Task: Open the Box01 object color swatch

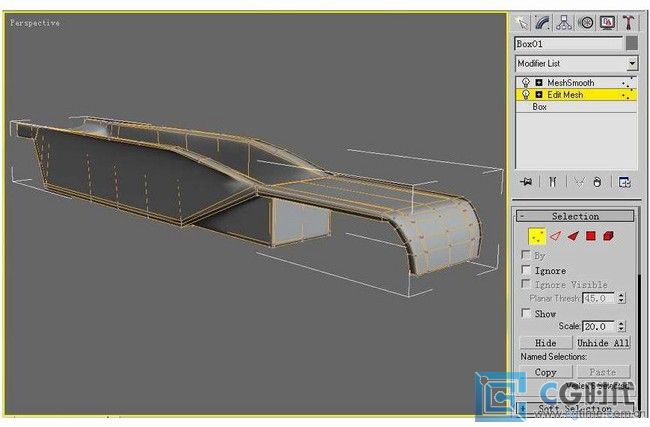Action: (x=632, y=44)
